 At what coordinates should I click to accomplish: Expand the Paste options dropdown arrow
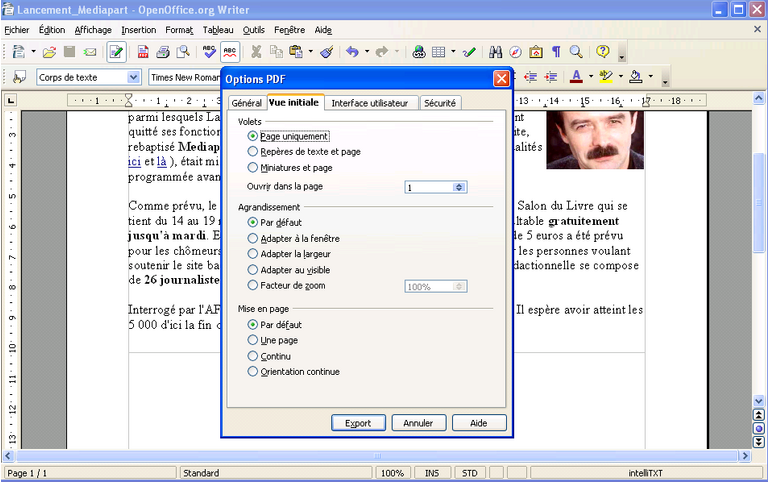pos(311,51)
